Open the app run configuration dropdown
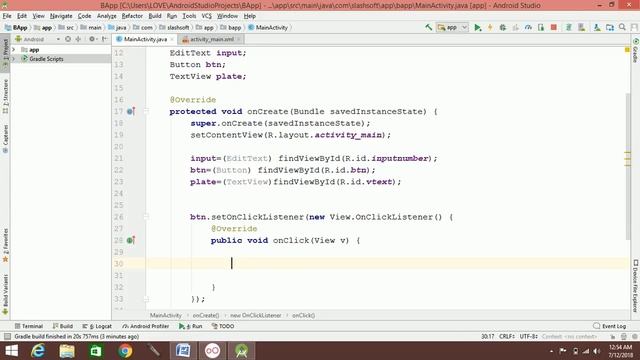Viewport: 640px width, 360px height. point(452,27)
